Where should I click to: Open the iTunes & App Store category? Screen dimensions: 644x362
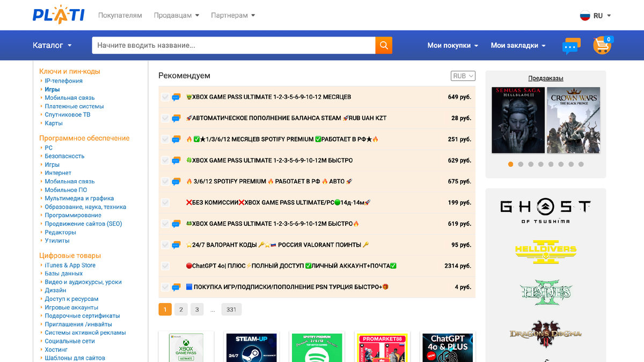[x=70, y=265]
